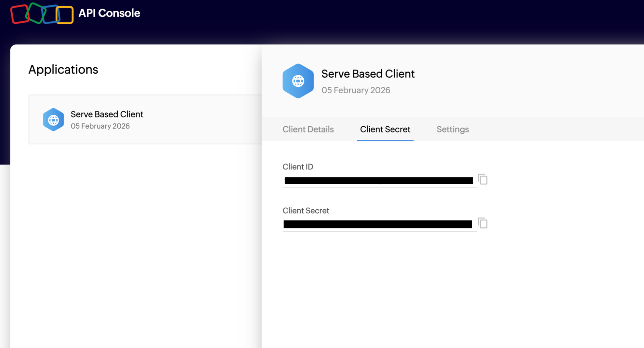Screen dimensions: 644x348
Task: Click the API Console title text
Action: [109, 13]
